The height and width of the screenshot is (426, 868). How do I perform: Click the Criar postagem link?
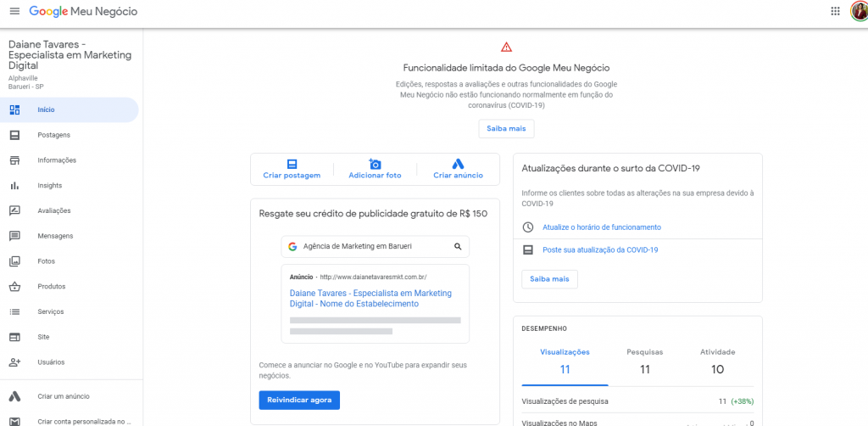pos(292,176)
